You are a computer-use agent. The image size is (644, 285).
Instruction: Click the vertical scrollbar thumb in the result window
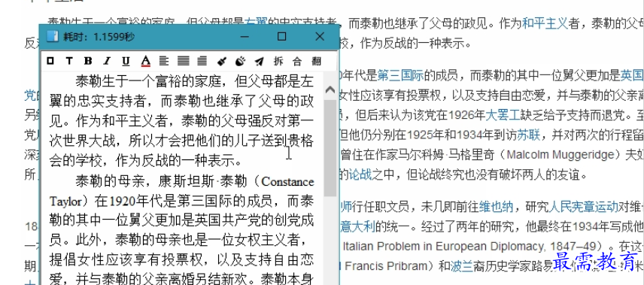330,148
